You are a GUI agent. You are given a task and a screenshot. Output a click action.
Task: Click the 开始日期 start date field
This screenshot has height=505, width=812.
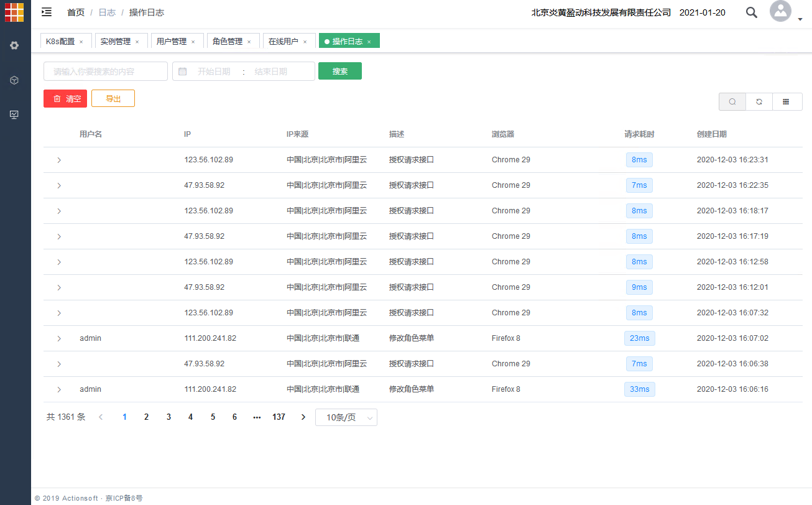click(x=214, y=72)
